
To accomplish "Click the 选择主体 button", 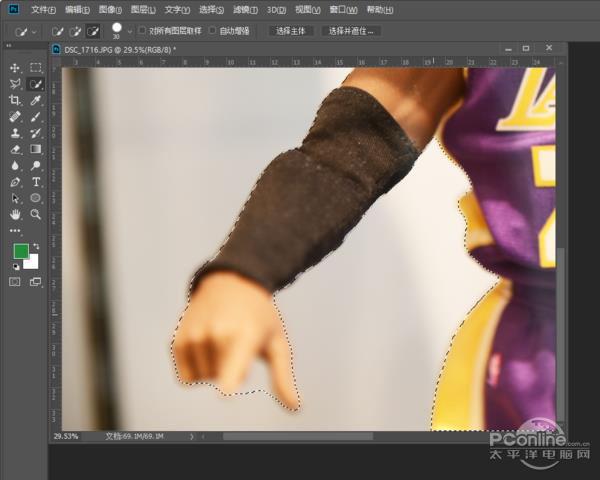I will click(x=290, y=31).
